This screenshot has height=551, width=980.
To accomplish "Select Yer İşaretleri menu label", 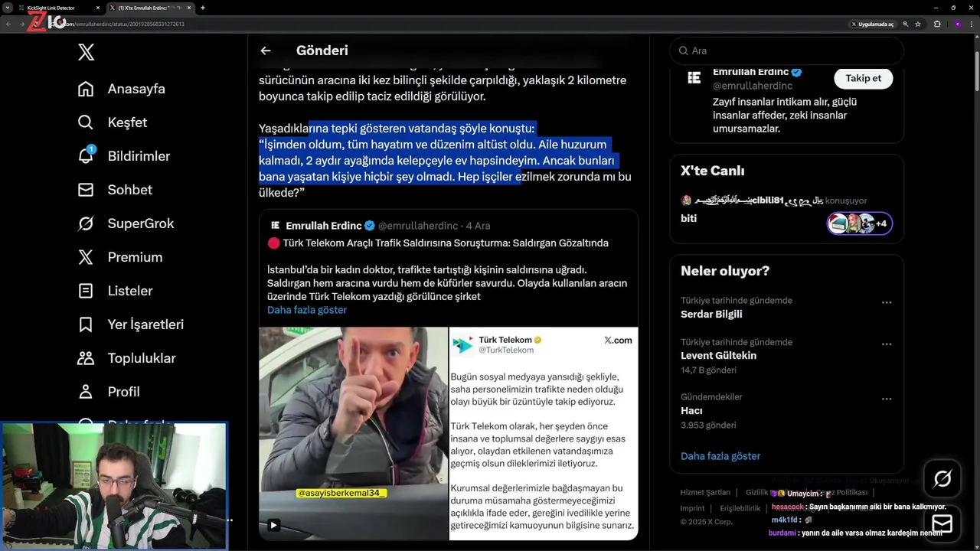I will tap(145, 324).
